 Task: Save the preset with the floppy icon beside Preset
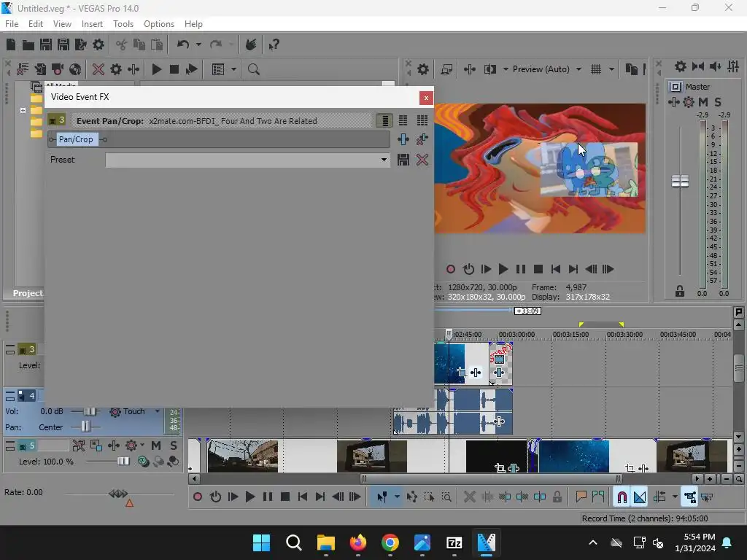tap(403, 160)
